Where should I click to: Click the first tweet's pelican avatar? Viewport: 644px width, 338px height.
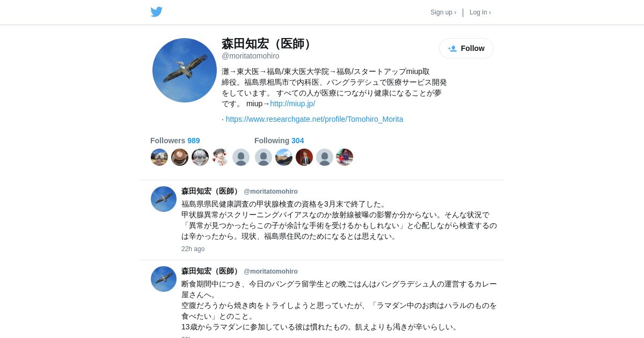pos(164,199)
